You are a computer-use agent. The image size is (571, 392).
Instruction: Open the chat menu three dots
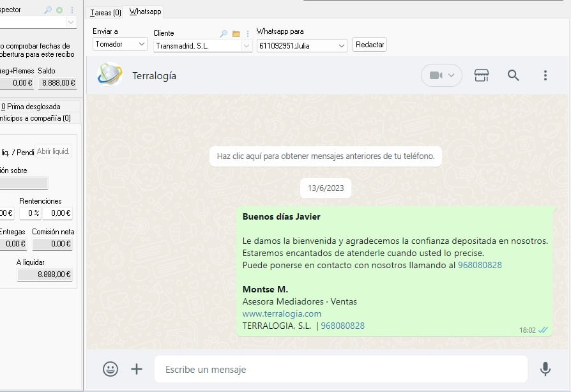click(545, 75)
